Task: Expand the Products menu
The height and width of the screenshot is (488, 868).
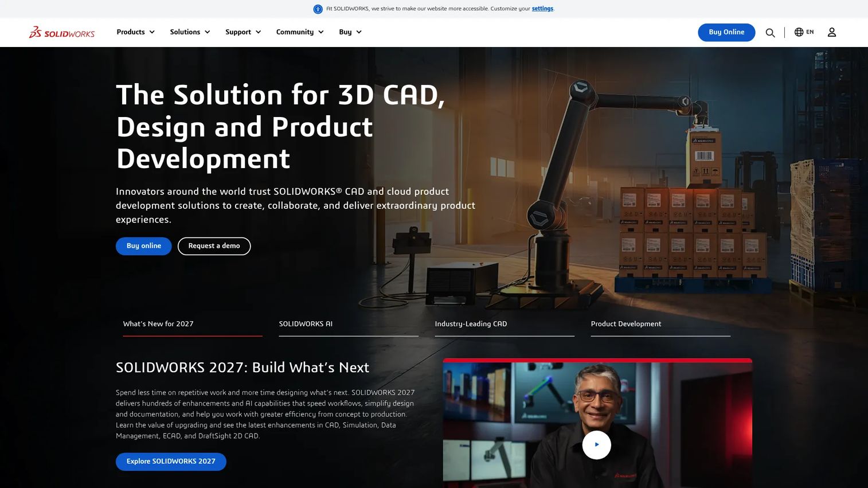Action: point(136,32)
